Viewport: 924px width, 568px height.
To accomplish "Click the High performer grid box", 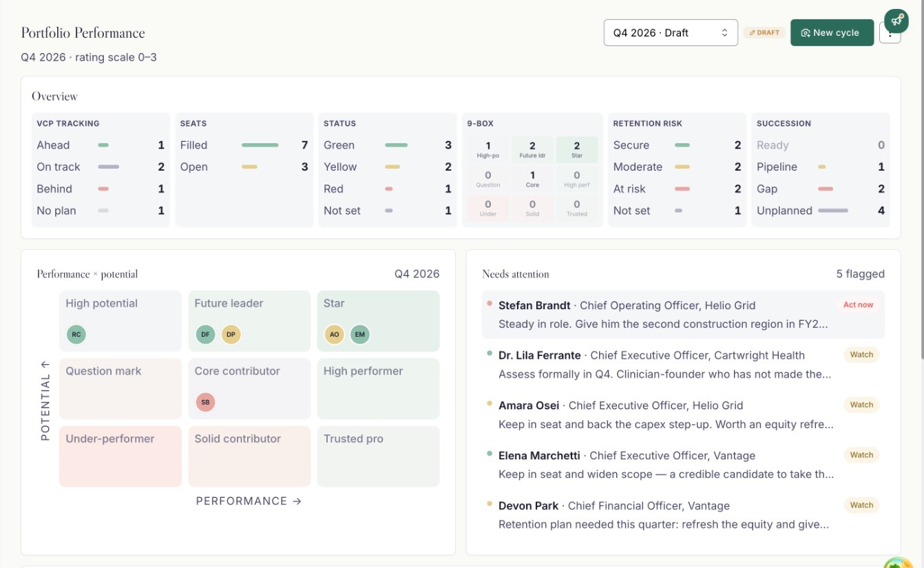I will pyautogui.click(x=378, y=389).
